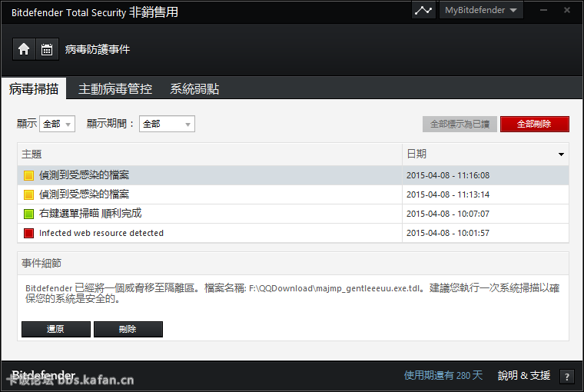Click the 使用期還有 280 天 link
This screenshot has height=392, width=584.
(x=443, y=375)
